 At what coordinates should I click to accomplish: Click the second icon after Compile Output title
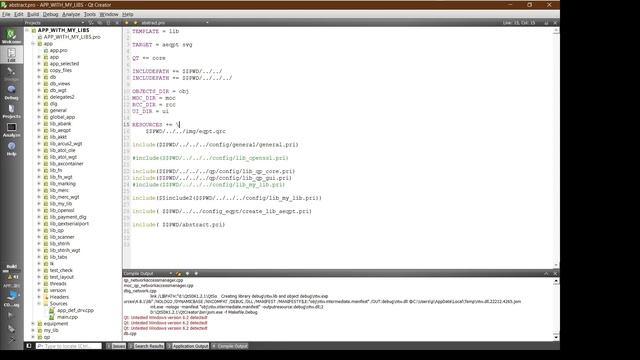[187, 273]
